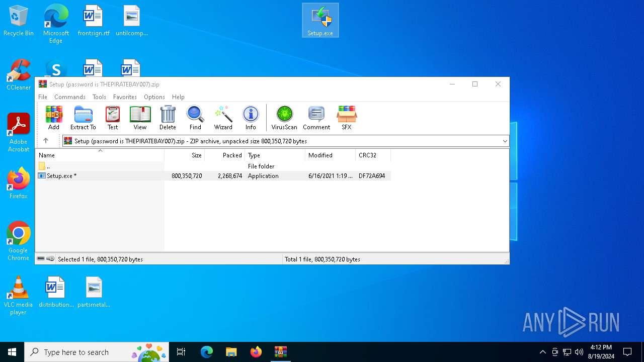Create SFX archive with SFX tool
This screenshot has width=644, height=362.
pyautogui.click(x=347, y=118)
